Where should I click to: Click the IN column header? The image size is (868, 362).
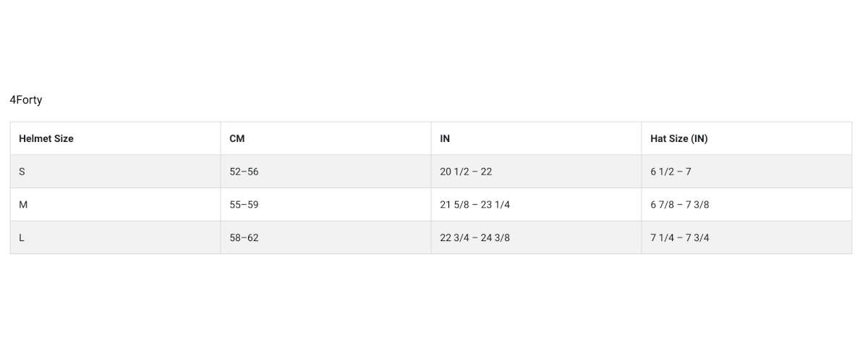coord(445,138)
